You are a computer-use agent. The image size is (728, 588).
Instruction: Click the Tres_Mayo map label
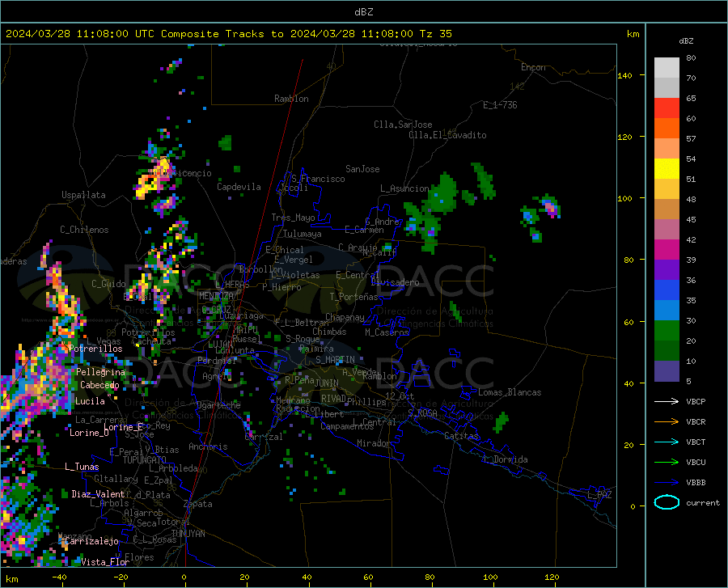pos(293,218)
